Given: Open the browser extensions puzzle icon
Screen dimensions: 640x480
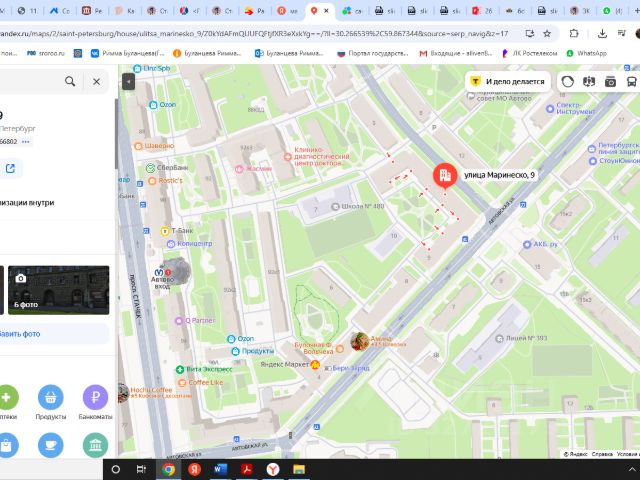Looking at the screenshot, I should pyautogui.click(x=574, y=33).
